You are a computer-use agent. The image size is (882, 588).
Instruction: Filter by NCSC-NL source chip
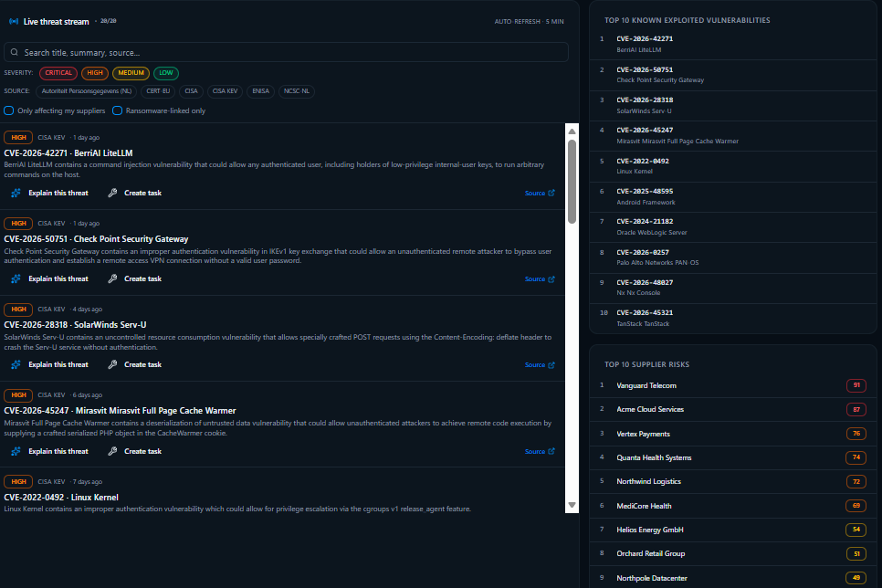click(297, 91)
